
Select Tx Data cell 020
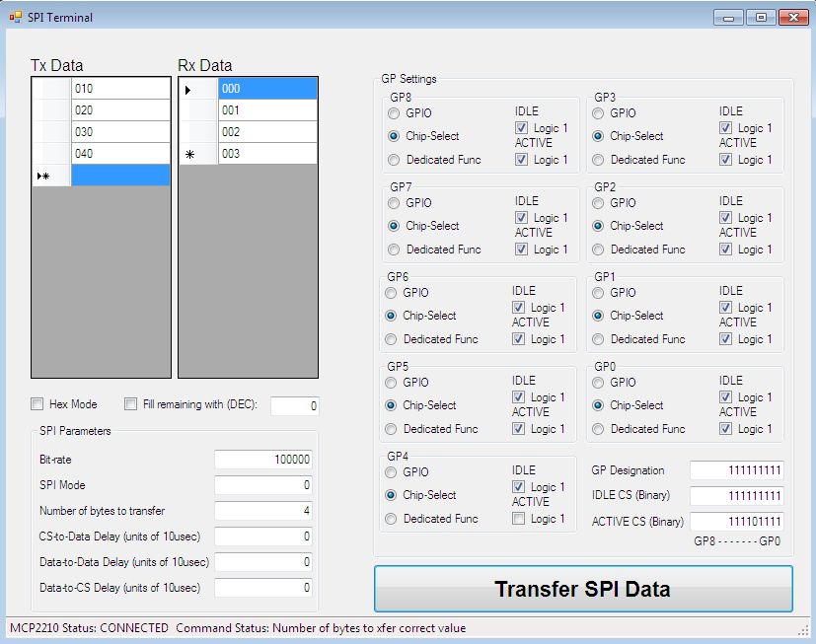(120, 110)
